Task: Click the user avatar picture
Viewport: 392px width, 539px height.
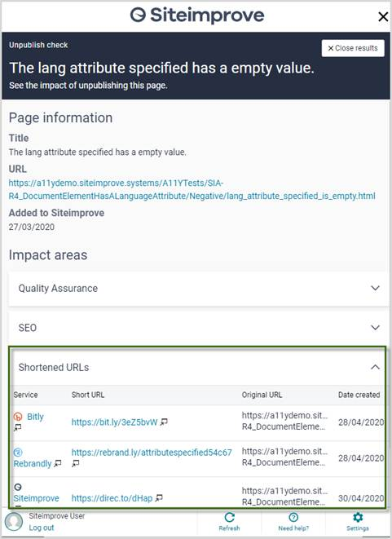Action: (14, 522)
